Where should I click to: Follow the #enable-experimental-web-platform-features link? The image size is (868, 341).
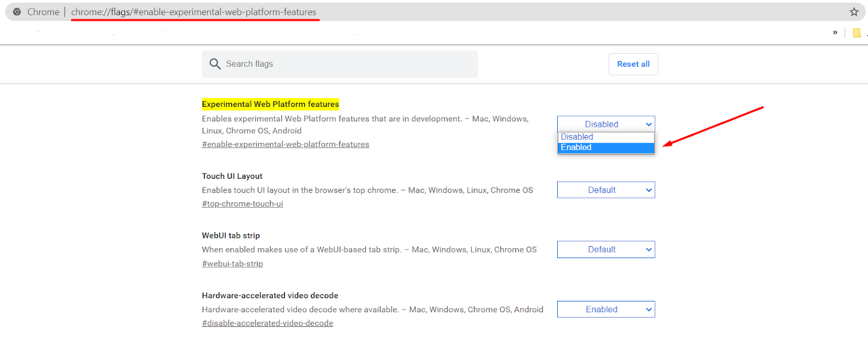(x=285, y=144)
